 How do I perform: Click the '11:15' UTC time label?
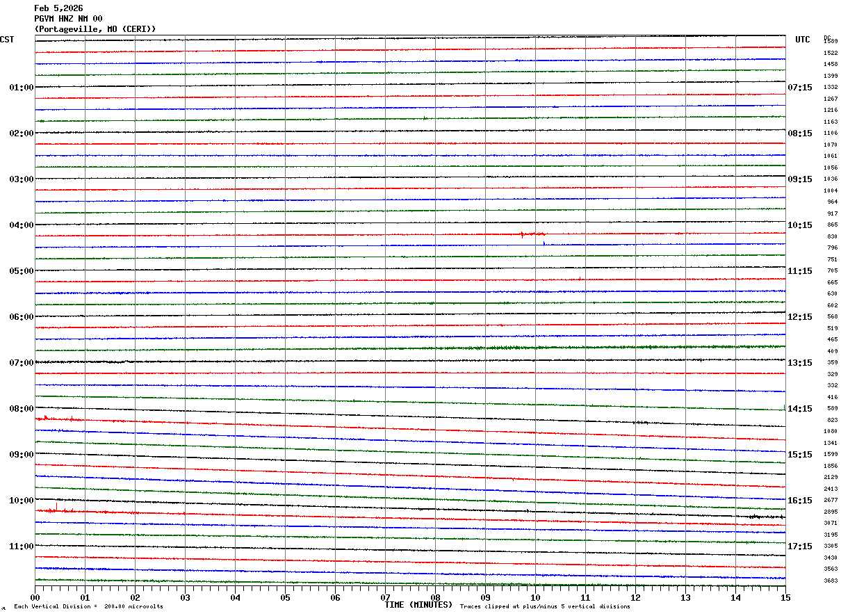(800, 271)
